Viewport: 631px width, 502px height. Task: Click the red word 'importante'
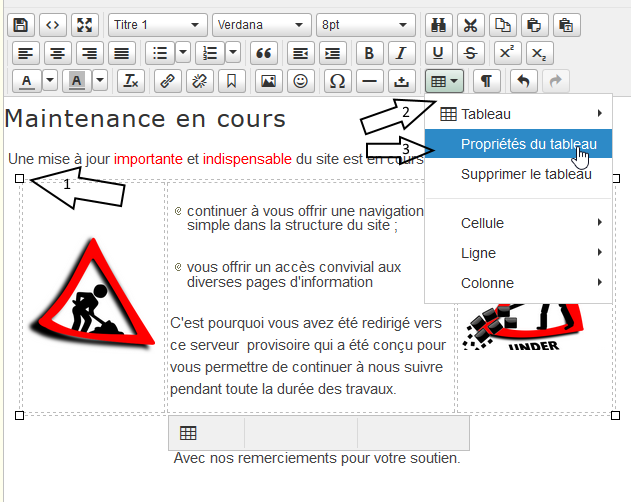(x=148, y=159)
